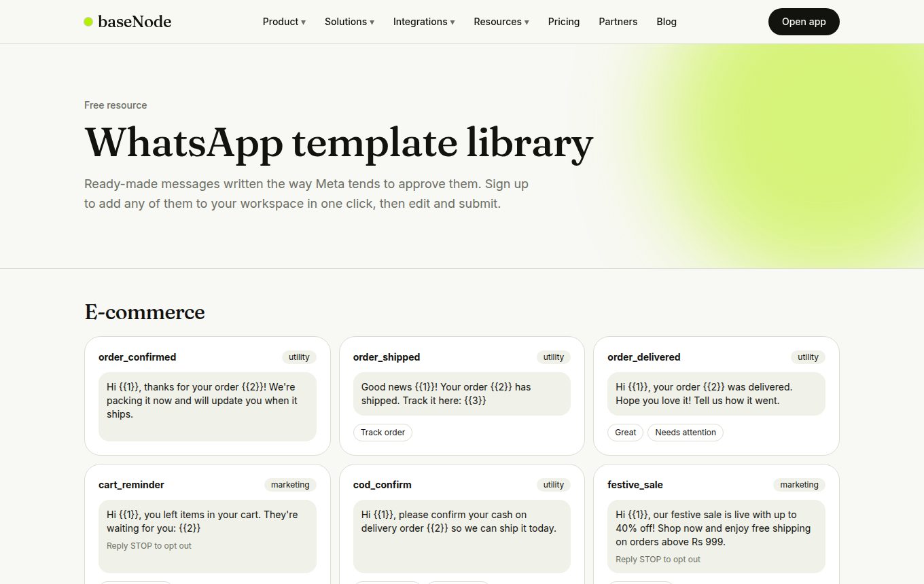Click the order_delivered message preview bubble
924x584 pixels.
[x=716, y=394]
